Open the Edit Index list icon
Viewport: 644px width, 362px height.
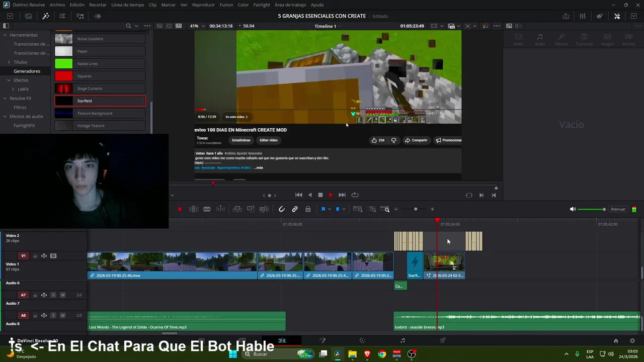point(62,16)
